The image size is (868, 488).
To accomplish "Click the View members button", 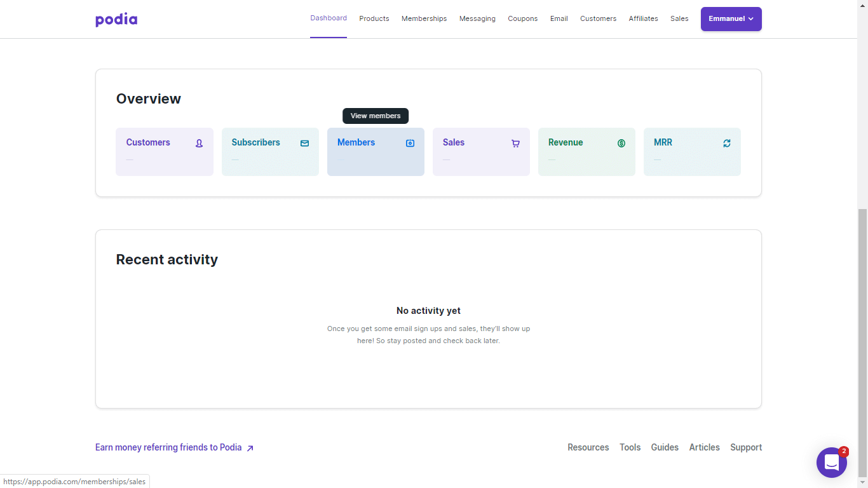I will click(x=376, y=116).
